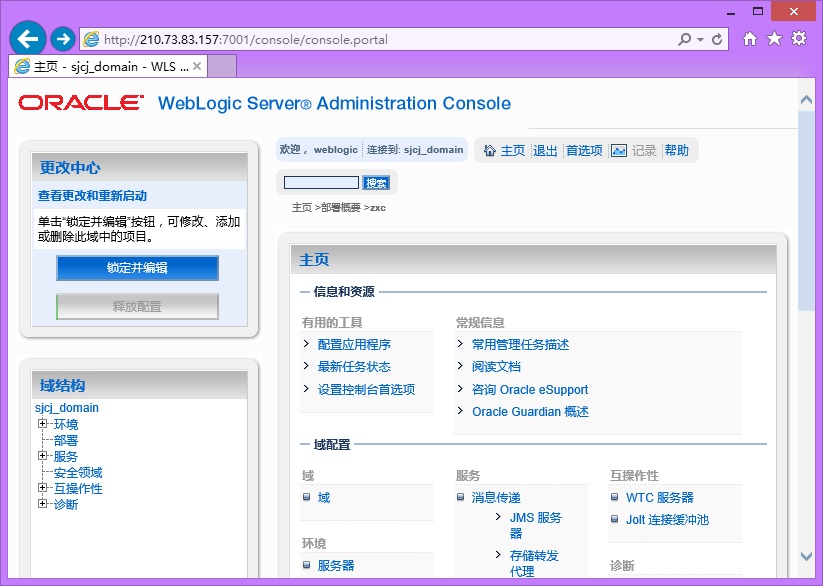Open Jolt 连接缓冲池 link
Viewport: 823px width, 586px height.
click(667, 520)
